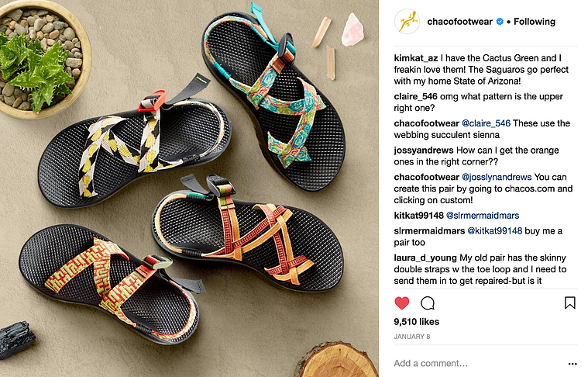588x377 pixels.
Task: Open the three-dot more options menu
Action: 573,364
